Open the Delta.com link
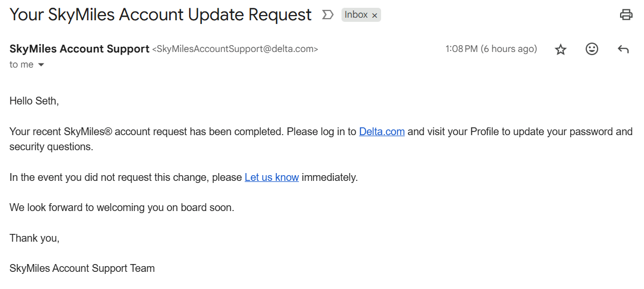Viewport: 644px width, 289px height. coord(382,132)
